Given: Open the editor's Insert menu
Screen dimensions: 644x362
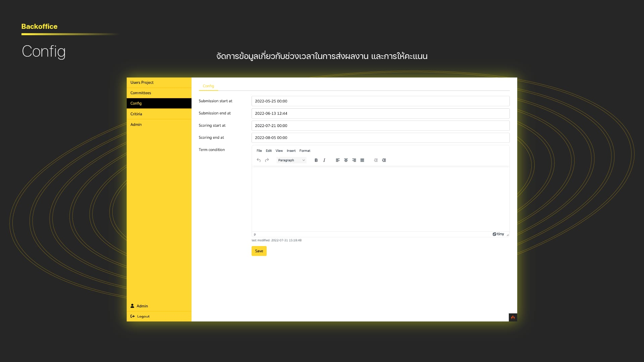Looking at the screenshot, I should click(x=291, y=151).
